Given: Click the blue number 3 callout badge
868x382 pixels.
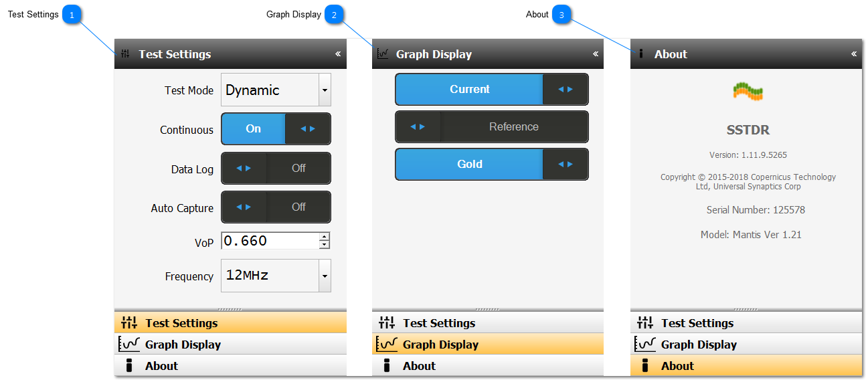Looking at the screenshot, I should point(561,14).
